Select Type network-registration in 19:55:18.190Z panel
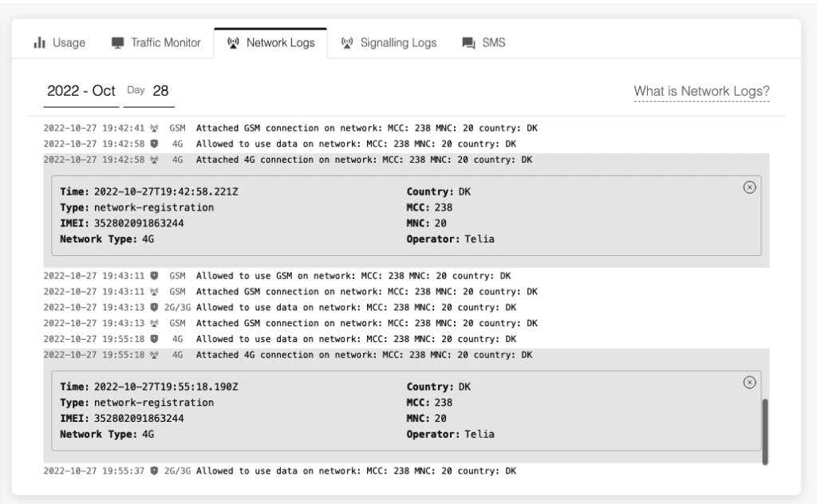 [x=154, y=403]
